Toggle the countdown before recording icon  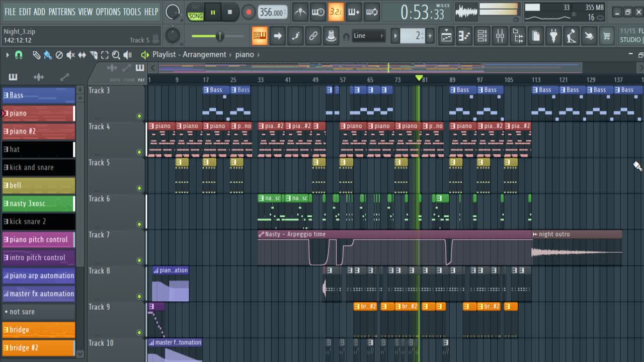pyautogui.click(x=336, y=12)
